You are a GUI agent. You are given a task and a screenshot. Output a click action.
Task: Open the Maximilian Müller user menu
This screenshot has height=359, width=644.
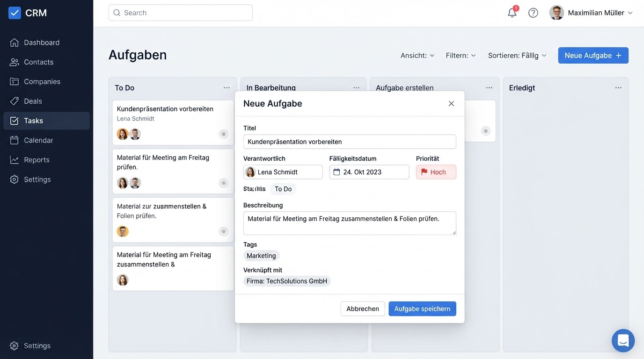coord(591,13)
